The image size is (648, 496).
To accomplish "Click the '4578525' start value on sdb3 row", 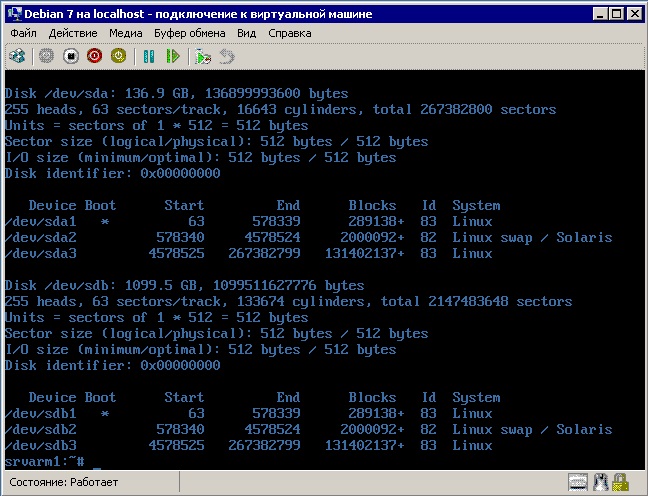I will point(176,446).
